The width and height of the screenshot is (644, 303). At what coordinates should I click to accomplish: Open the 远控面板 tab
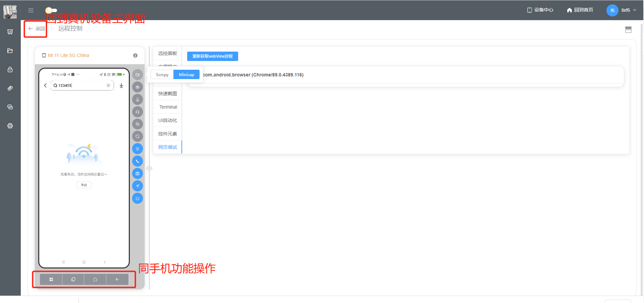tap(167, 53)
